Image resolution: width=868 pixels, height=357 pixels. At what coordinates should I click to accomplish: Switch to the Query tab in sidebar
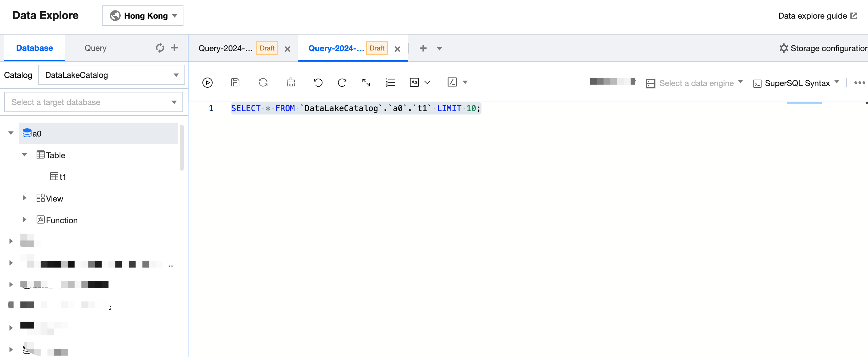(x=95, y=48)
